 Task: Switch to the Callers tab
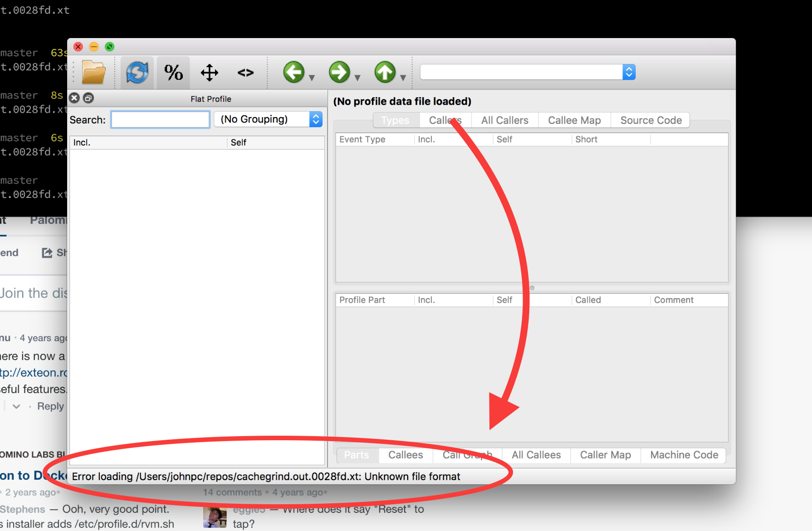[445, 120]
